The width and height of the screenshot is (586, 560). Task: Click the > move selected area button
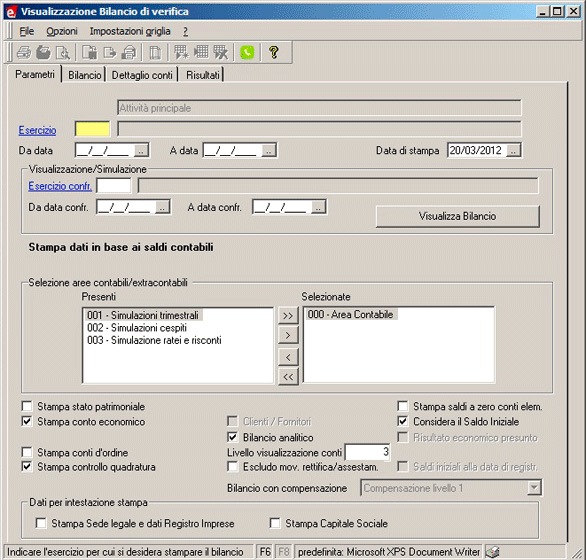pos(288,335)
